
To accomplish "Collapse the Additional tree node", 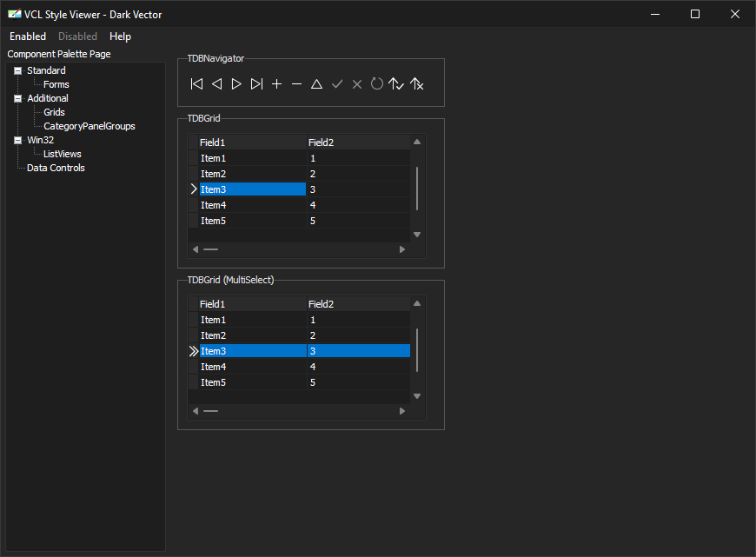I will [x=18, y=99].
